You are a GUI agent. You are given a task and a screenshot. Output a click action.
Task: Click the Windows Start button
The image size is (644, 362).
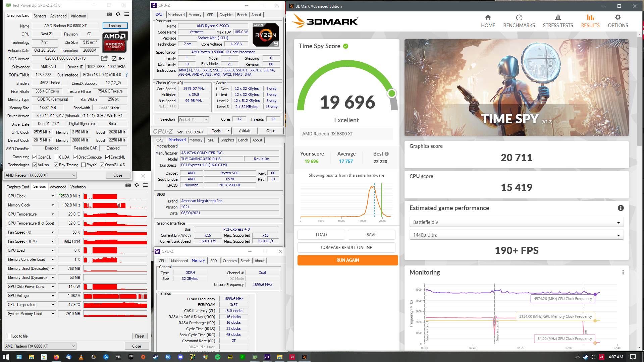pyautogui.click(x=6, y=357)
